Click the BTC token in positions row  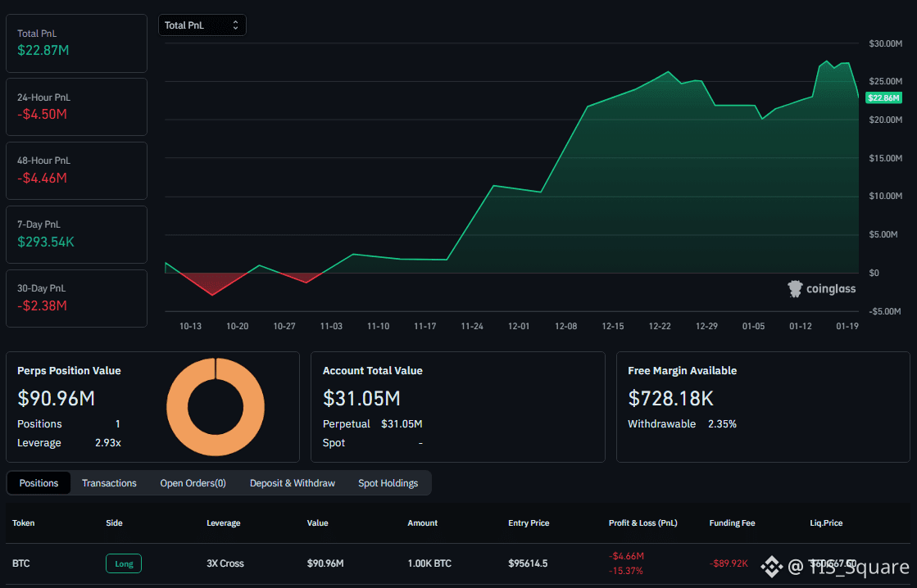pos(20,563)
